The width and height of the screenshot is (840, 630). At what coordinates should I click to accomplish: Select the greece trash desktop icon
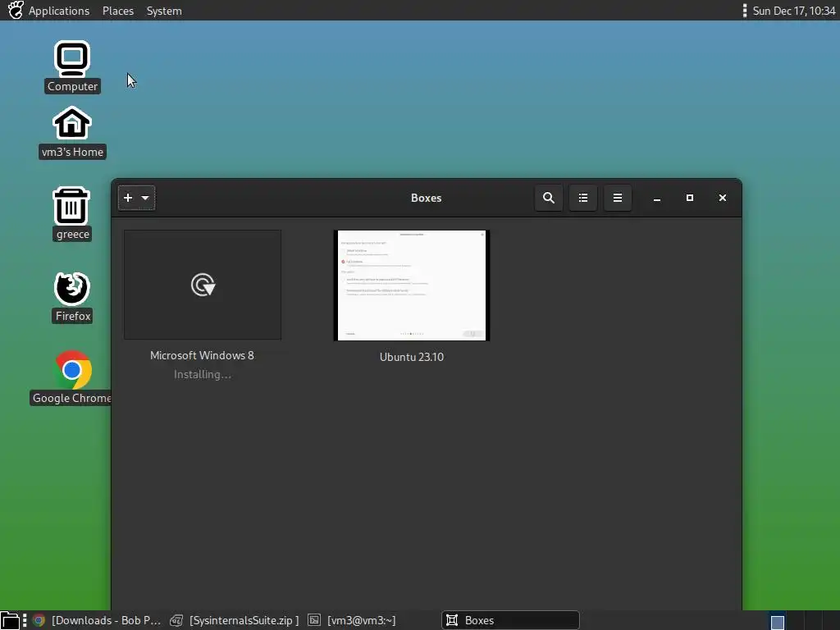click(72, 214)
